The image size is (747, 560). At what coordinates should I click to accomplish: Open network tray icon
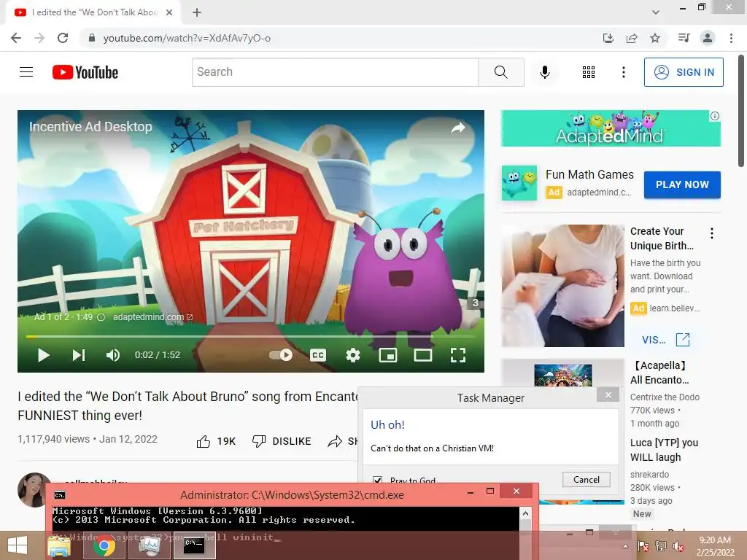(x=661, y=546)
